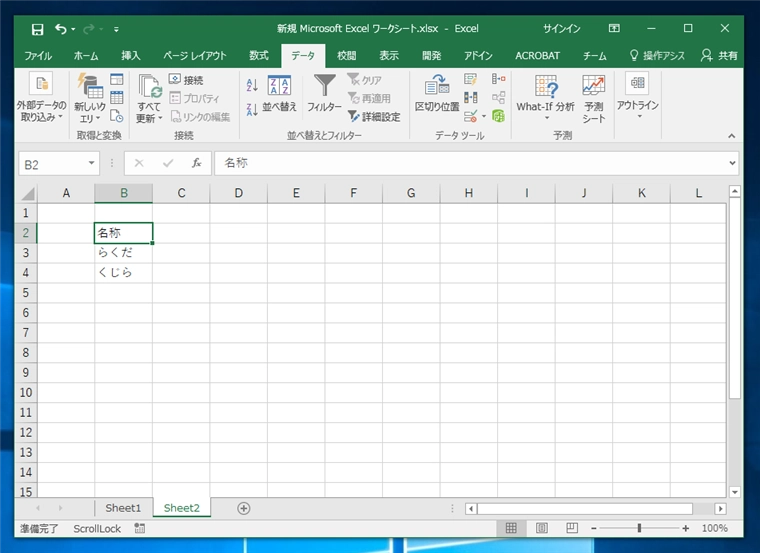
Task: Click 予測シート forecast sheet icon
Action: click(x=594, y=98)
